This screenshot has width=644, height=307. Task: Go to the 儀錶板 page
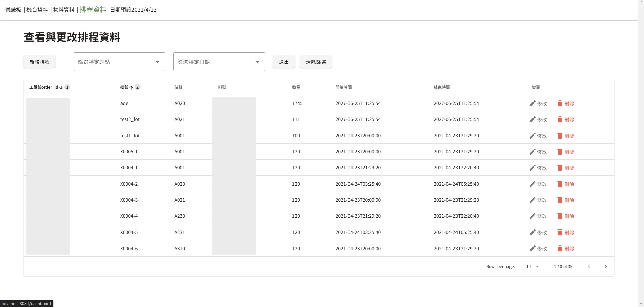pos(13,10)
